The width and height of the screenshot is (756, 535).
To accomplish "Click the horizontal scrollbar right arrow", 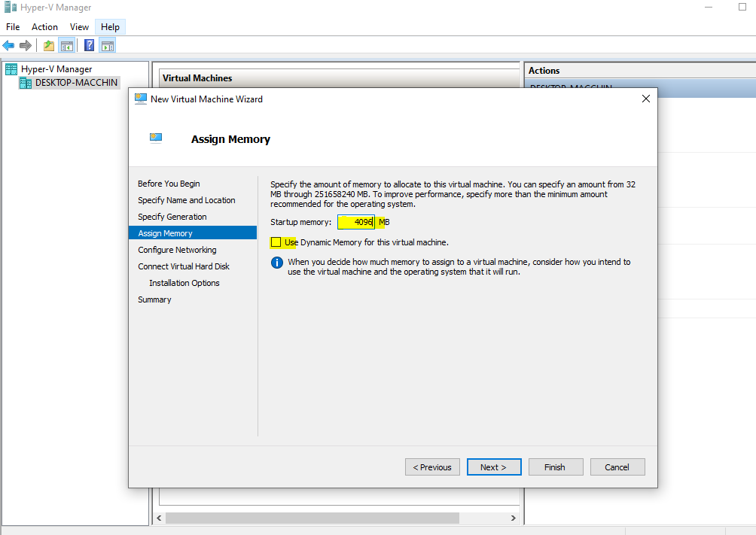I will click(x=514, y=518).
